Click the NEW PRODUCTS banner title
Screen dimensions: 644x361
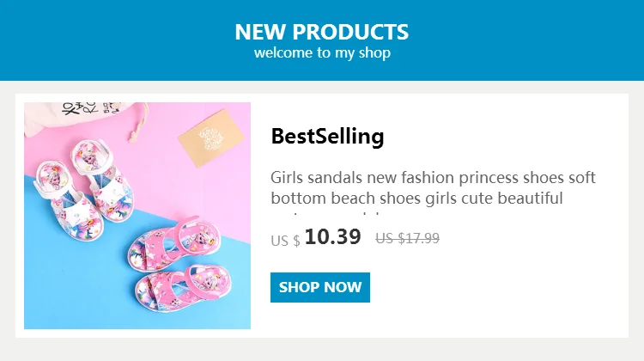(x=322, y=32)
